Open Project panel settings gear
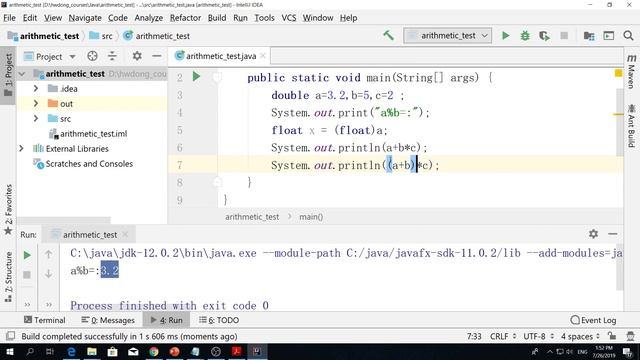 pos(137,56)
